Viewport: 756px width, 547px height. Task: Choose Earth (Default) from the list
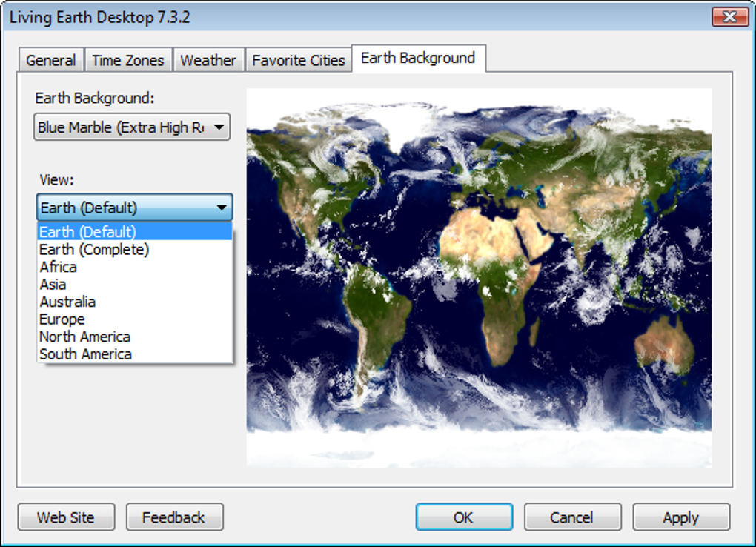click(x=134, y=231)
